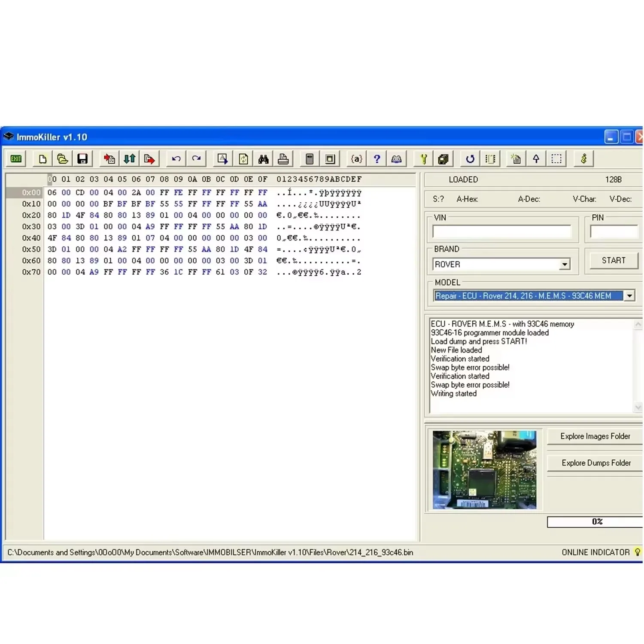Select the marquee selection icon

[x=556, y=158]
